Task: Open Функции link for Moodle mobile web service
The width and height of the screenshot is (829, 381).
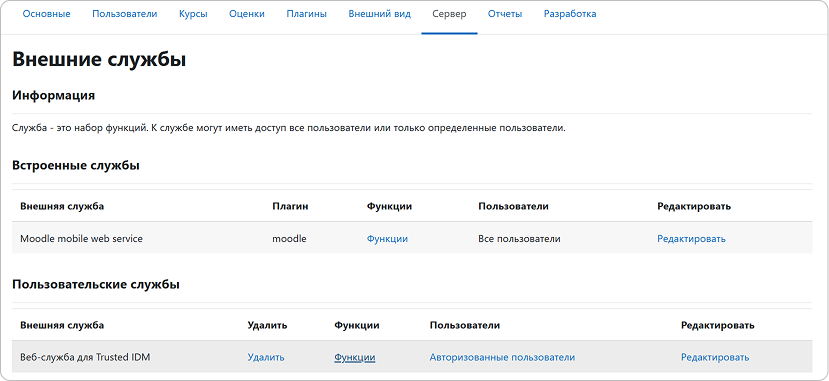Action: (x=387, y=239)
